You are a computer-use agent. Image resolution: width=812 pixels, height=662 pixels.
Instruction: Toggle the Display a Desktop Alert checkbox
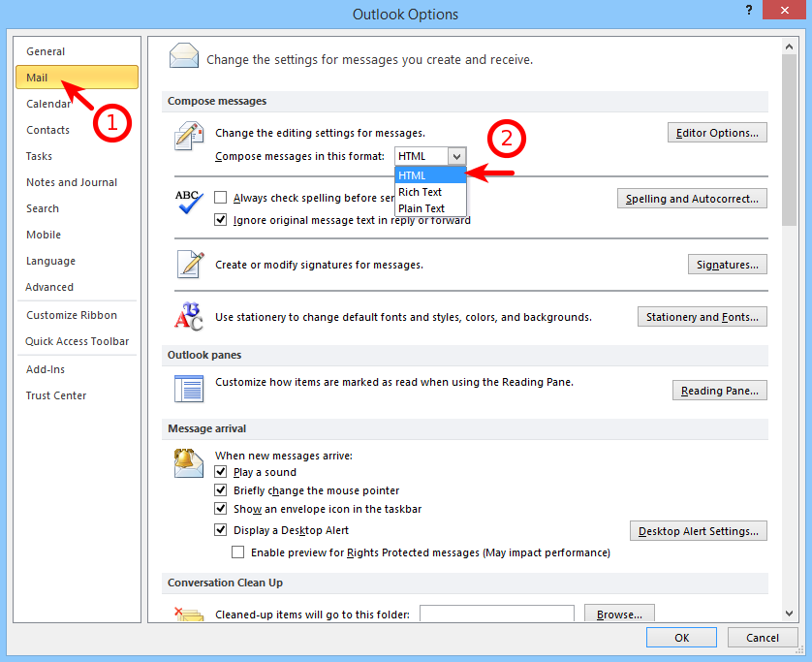(221, 529)
